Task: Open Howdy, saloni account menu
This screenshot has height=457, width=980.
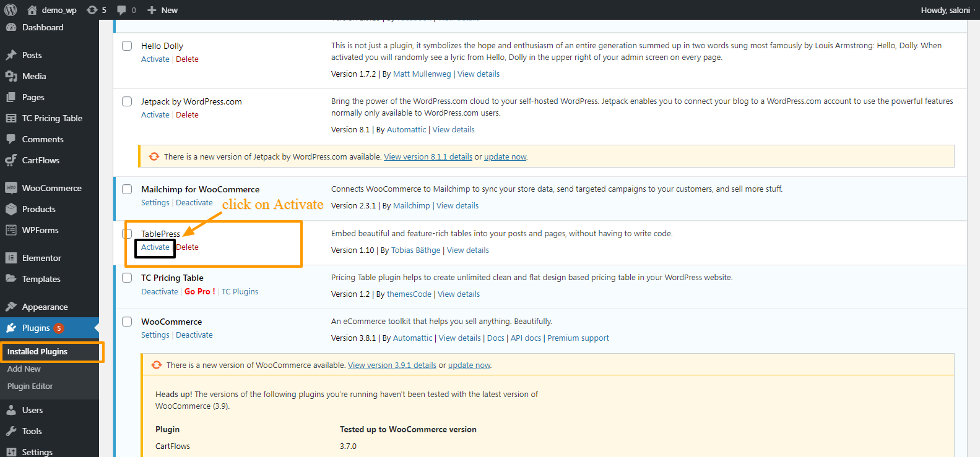Action: pos(945,10)
